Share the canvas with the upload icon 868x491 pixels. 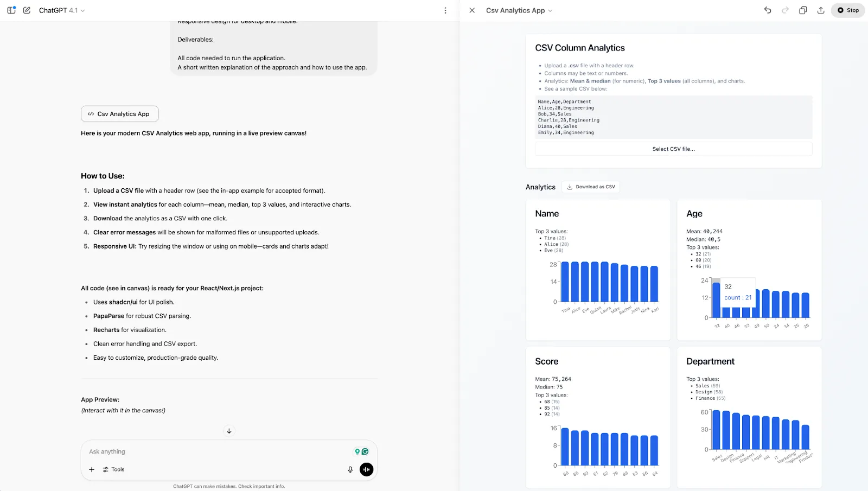[821, 10]
